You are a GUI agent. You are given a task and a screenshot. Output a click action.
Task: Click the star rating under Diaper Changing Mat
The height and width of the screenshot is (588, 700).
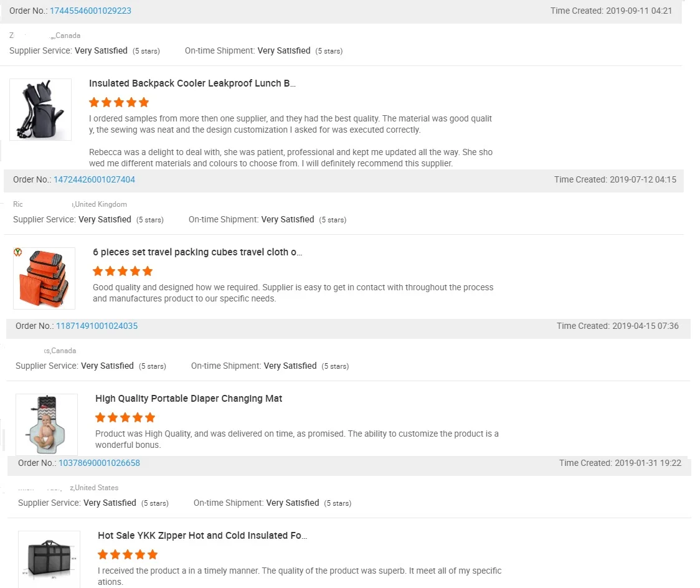tap(125, 418)
